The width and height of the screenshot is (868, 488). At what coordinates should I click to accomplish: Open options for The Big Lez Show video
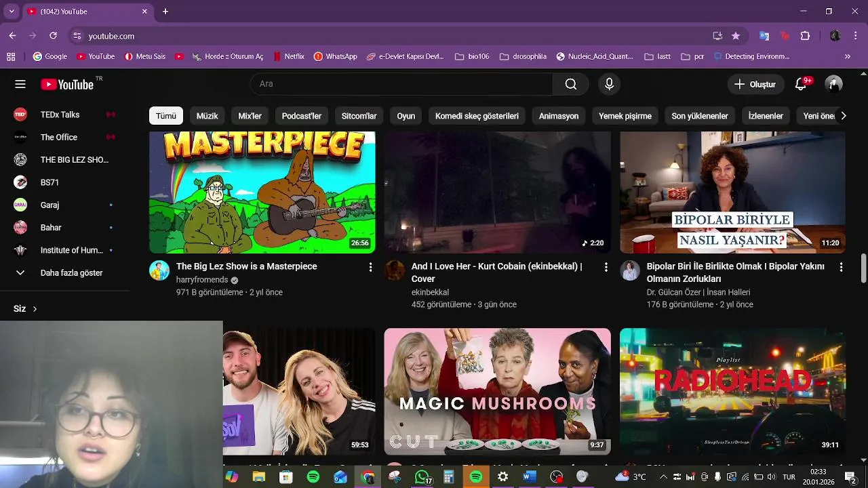370,267
